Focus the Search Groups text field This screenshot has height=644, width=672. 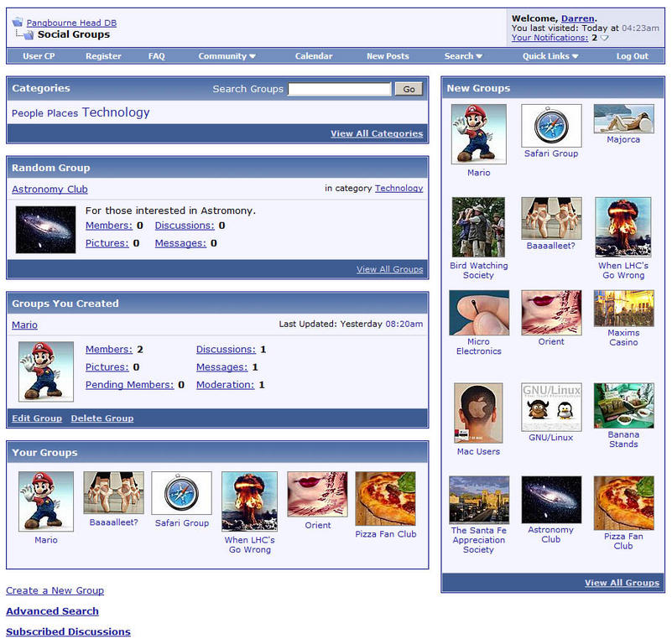pos(340,89)
